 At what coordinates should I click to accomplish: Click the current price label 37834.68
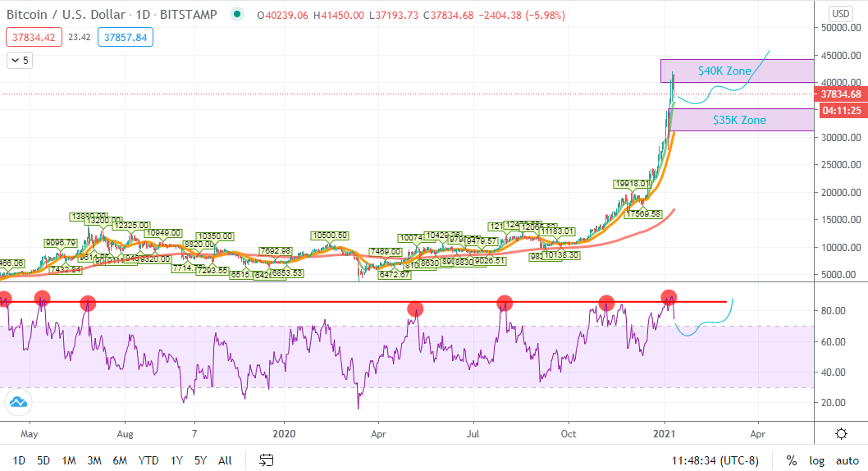tap(840, 94)
